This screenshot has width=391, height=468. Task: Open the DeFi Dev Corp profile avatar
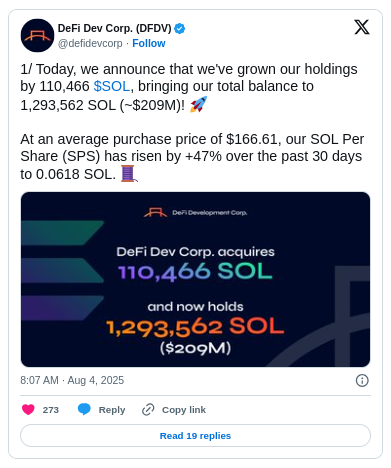[37, 35]
